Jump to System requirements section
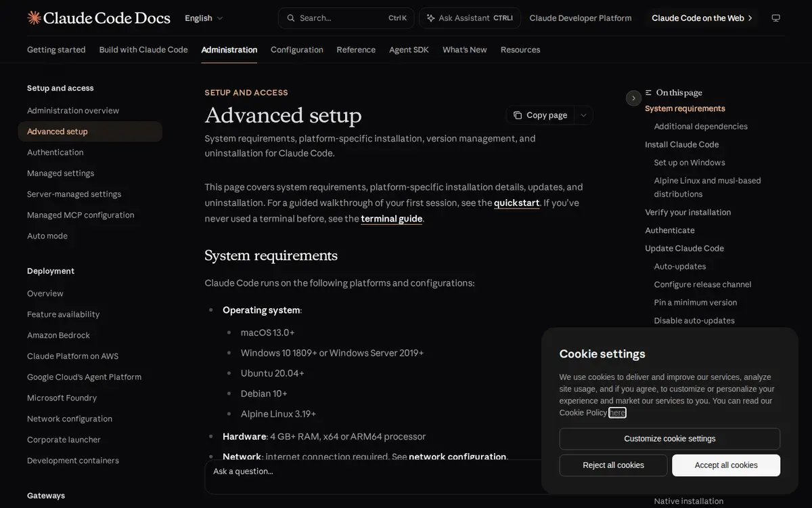Screen dimensions: 812x508 (x=685, y=108)
